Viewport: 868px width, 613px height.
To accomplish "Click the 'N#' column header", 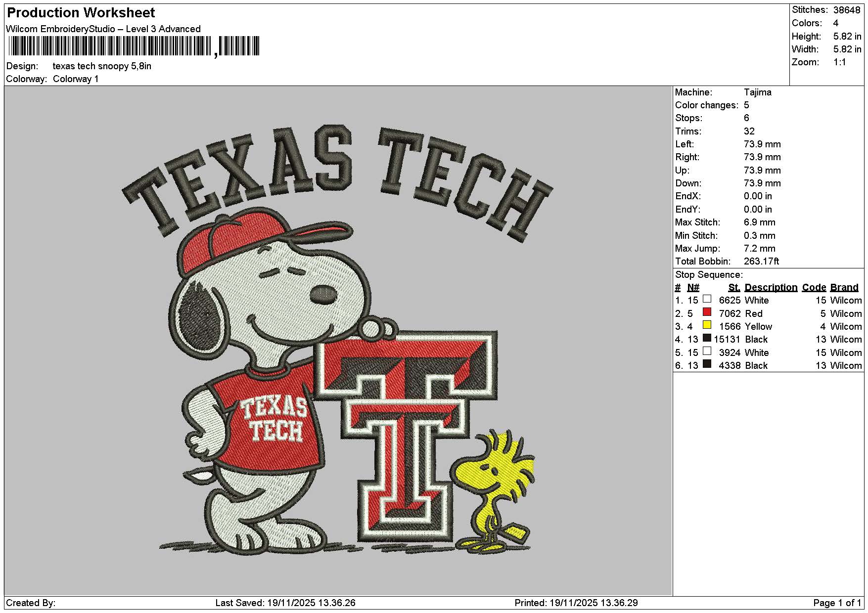I will [693, 287].
